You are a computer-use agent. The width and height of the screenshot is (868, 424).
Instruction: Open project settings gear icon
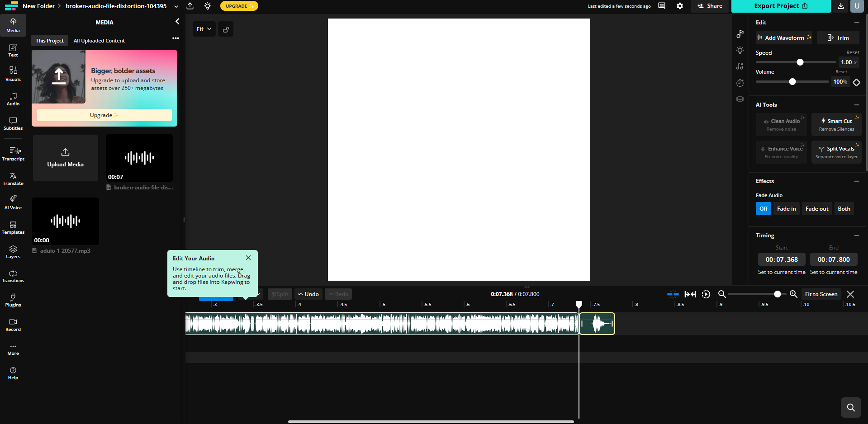(680, 6)
